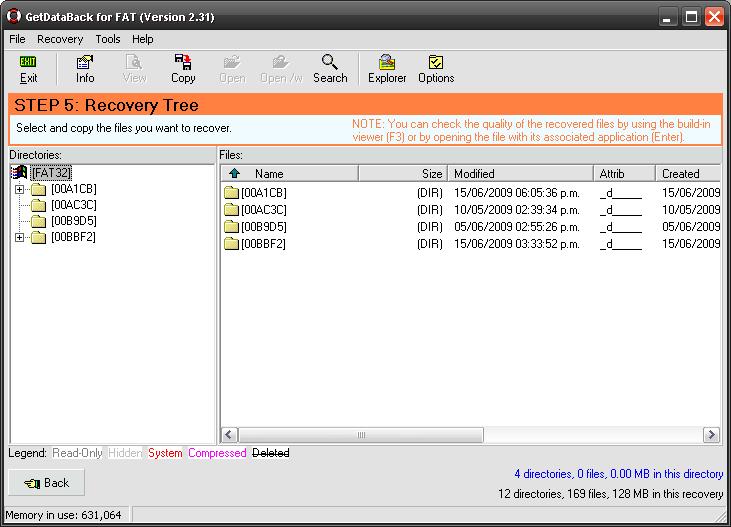The image size is (731, 527).
Task: Click folder icon of [00BBF2] in tree
Action: [x=39, y=237]
